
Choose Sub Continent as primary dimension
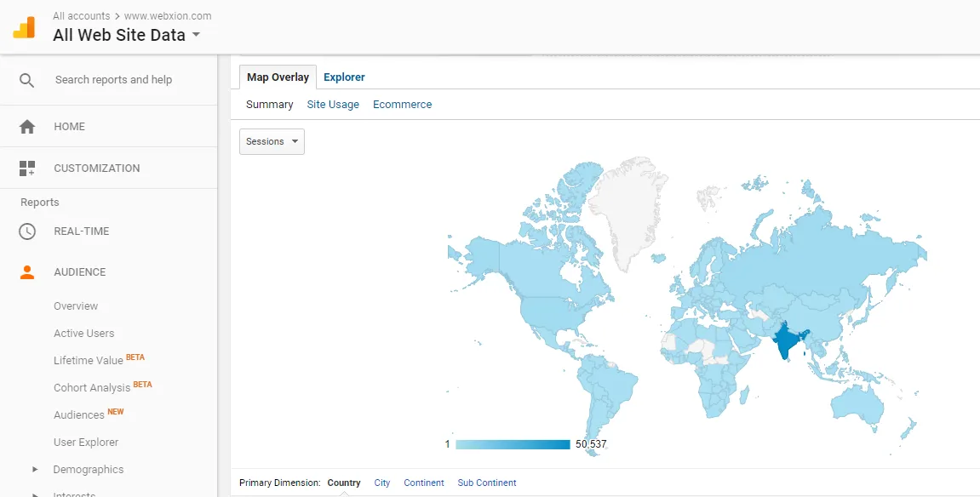487,483
